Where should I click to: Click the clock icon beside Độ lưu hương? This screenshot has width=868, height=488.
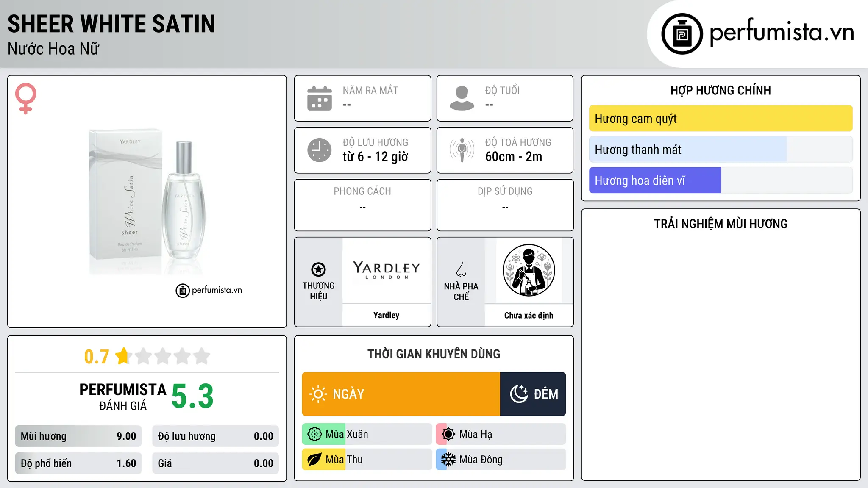tap(320, 150)
